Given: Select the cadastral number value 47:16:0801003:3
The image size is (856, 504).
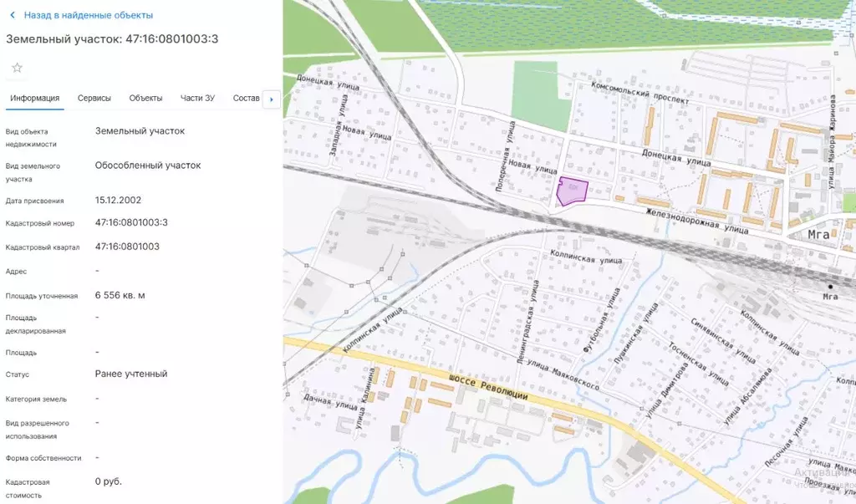Looking at the screenshot, I should (131, 223).
